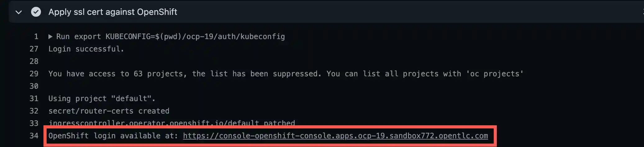Open the console-openshift-console URL link
The width and height of the screenshot is (644, 147).
(x=335, y=136)
